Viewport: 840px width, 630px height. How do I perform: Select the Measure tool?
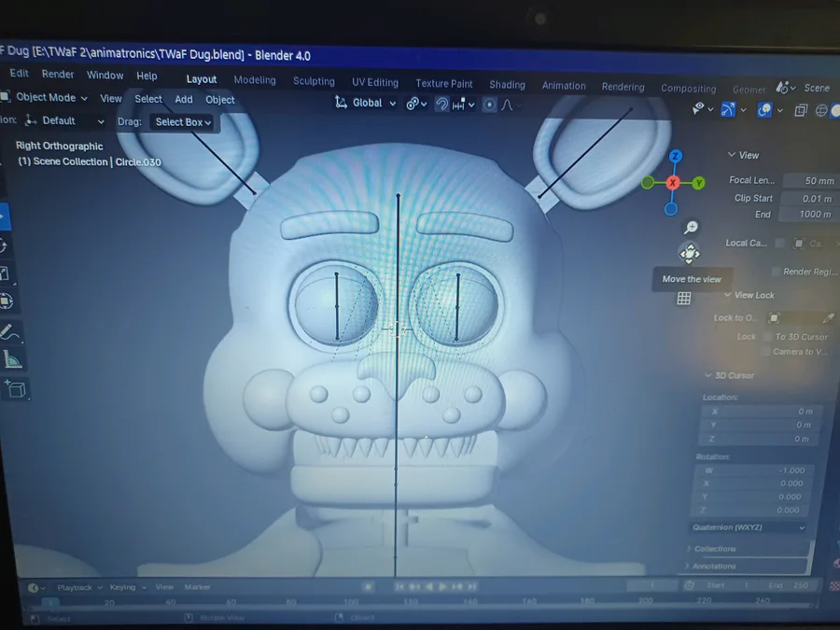12,359
